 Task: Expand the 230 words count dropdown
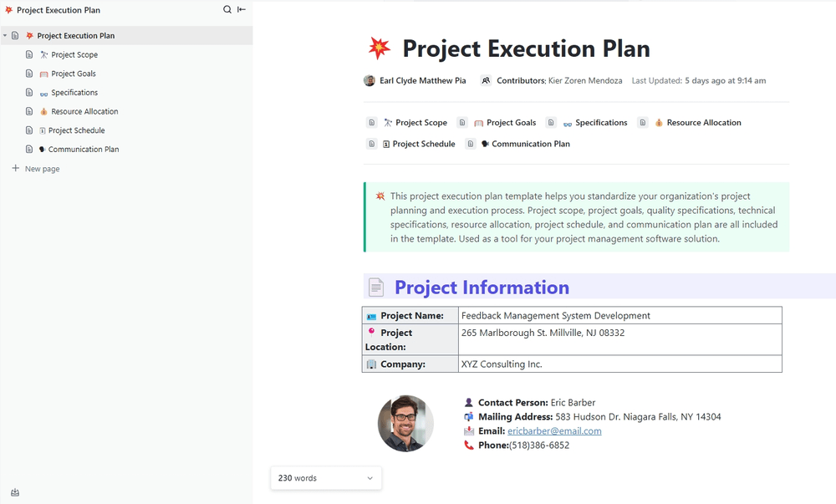click(370, 478)
